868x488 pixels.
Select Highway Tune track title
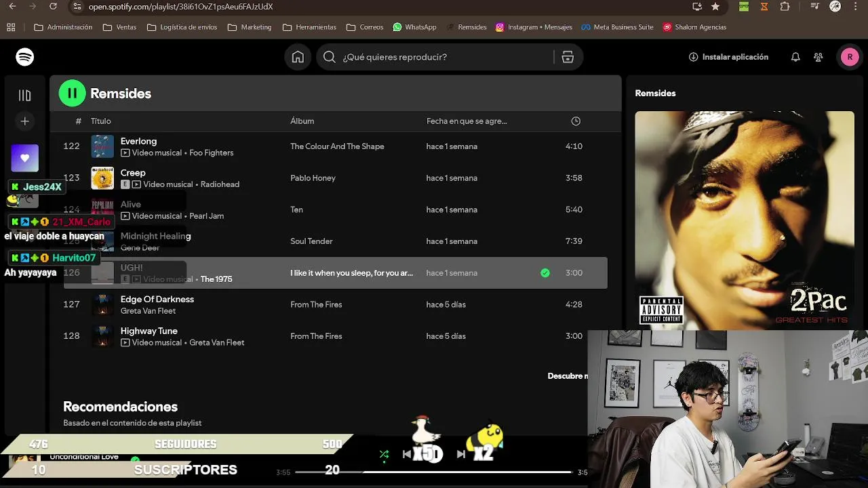pyautogui.click(x=149, y=331)
